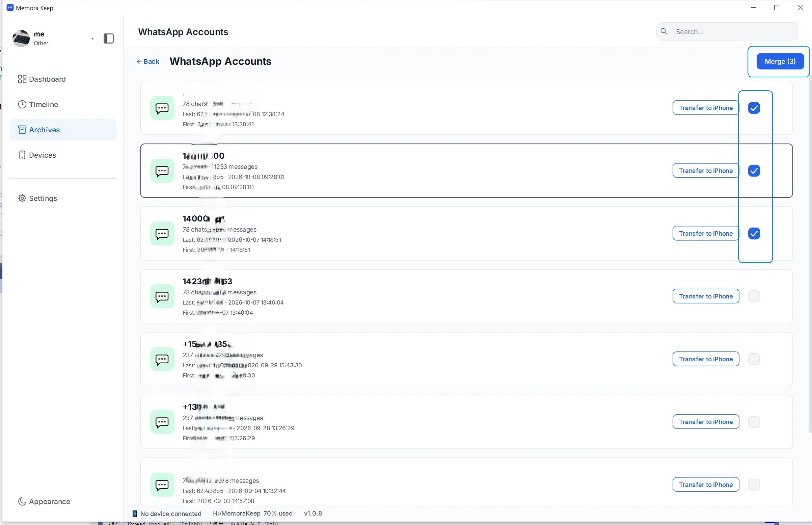The image size is (812, 525).
Task: Click chat icon of the 14:18:51 account
Action: pos(162,234)
